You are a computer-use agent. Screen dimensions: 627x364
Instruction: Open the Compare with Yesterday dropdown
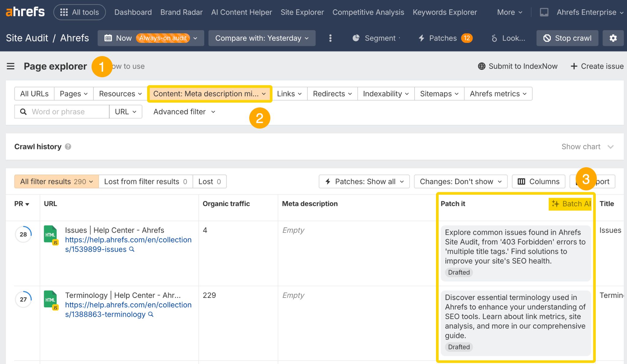click(262, 38)
